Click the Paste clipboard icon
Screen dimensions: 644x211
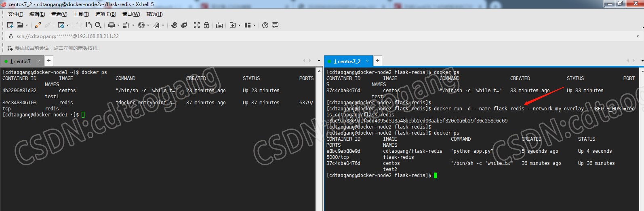(x=88, y=25)
